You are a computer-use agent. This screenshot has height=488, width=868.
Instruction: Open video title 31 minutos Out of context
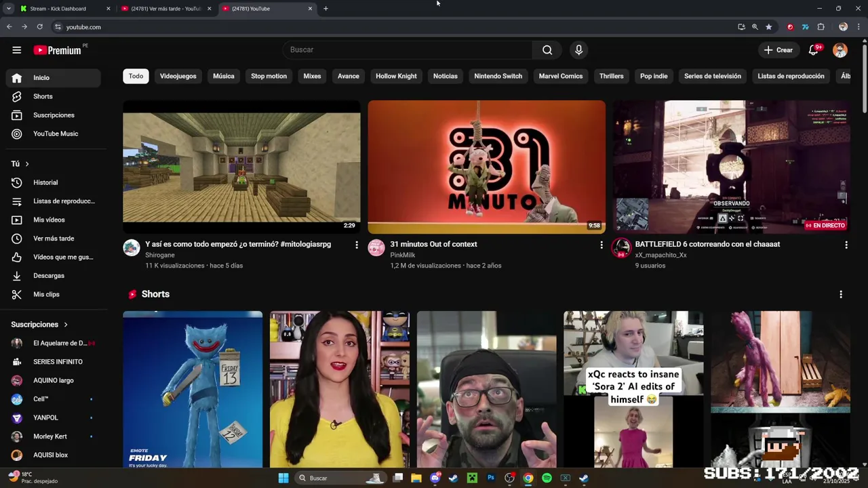(x=433, y=244)
